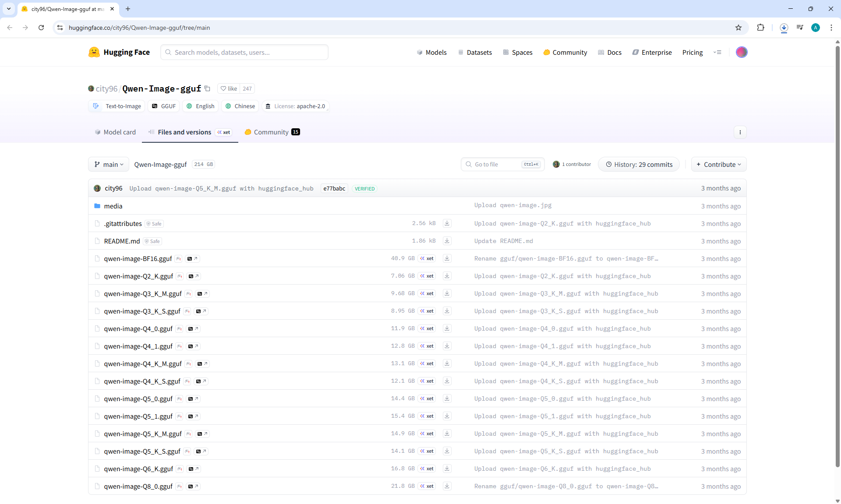View History: 29 commits
Image resolution: width=841 pixels, height=504 pixels.
(639, 165)
